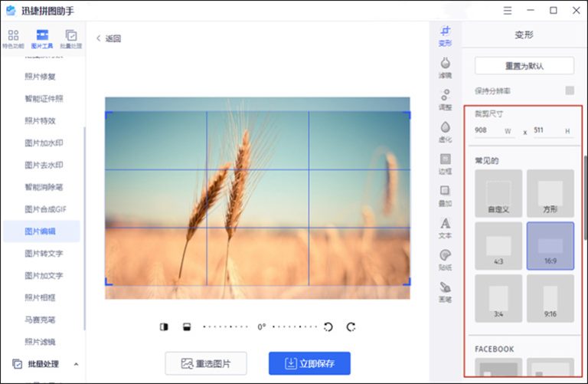Switch to the 特色功能 tab
This screenshot has height=384, width=588.
(14, 38)
